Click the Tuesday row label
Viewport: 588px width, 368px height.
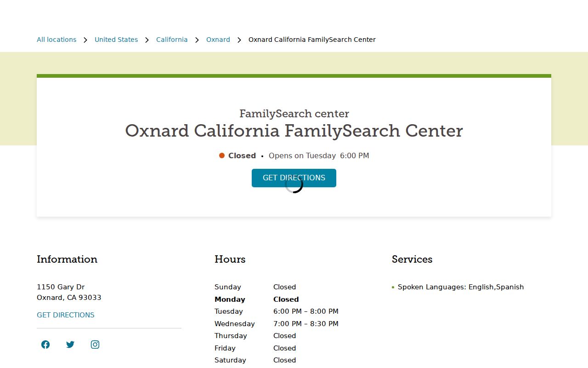(x=229, y=311)
